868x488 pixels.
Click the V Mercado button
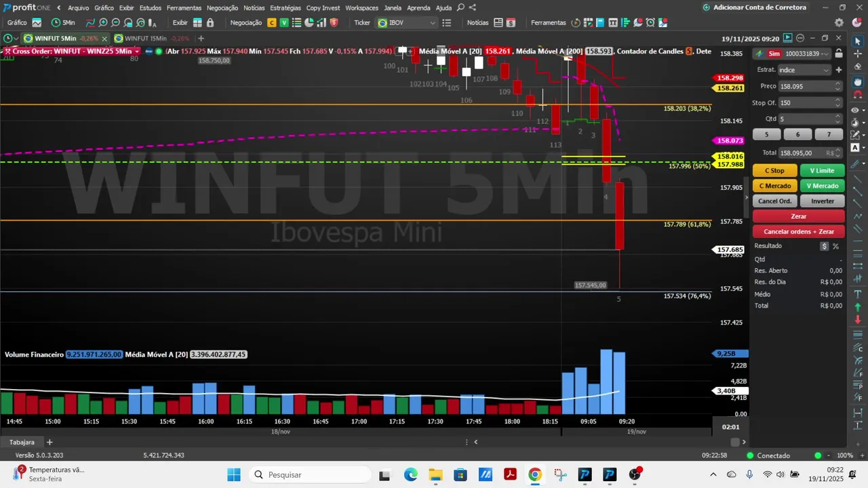click(823, 186)
